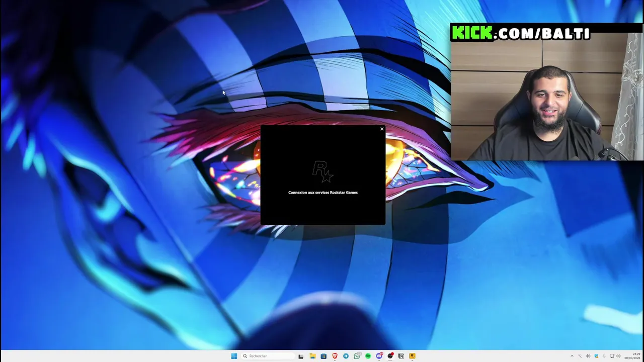
Task: Expand the hidden system tray icons chevron
Action: [x=572, y=356]
